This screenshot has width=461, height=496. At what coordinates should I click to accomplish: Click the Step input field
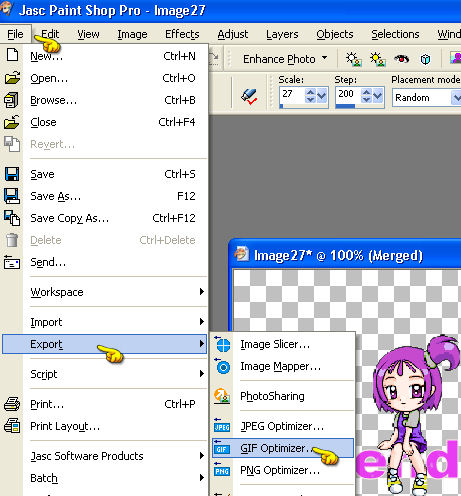[x=348, y=95]
